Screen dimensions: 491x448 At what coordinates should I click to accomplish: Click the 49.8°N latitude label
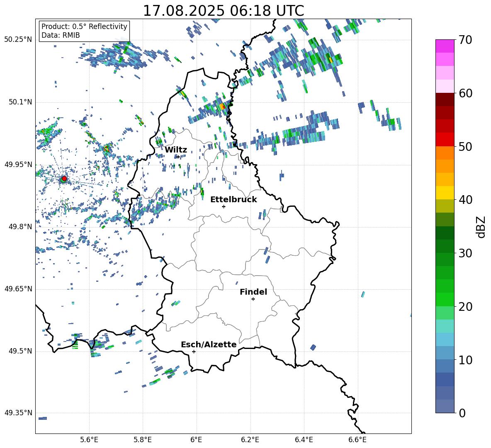pos(20,227)
